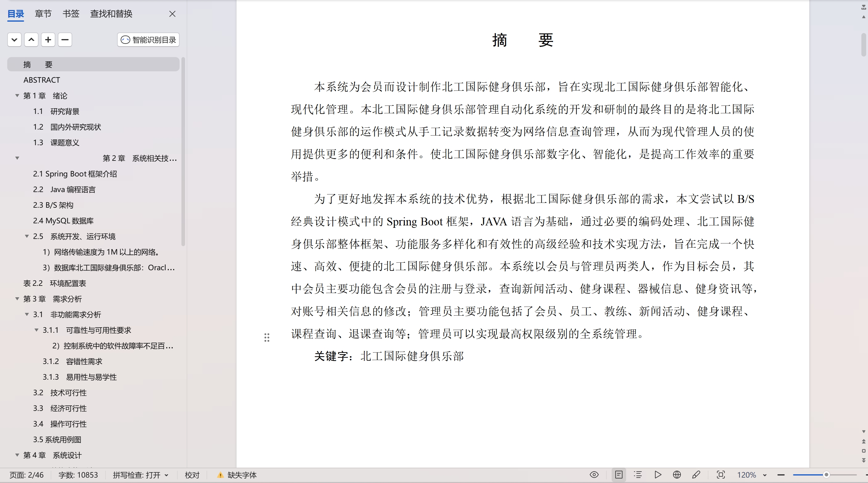Image resolution: width=868 pixels, height=483 pixels.
Task: Collapse 第1章 绪论 node
Action: coord(17,96)
